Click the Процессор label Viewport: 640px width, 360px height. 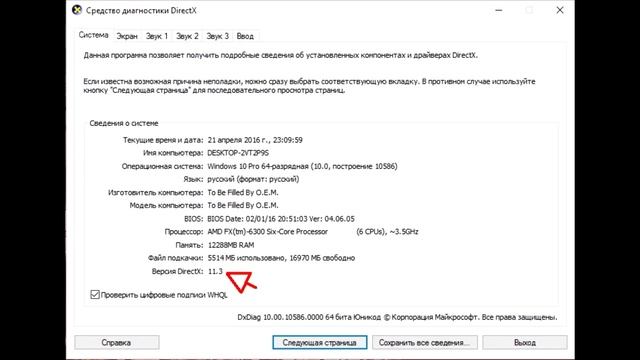(184, 232)
